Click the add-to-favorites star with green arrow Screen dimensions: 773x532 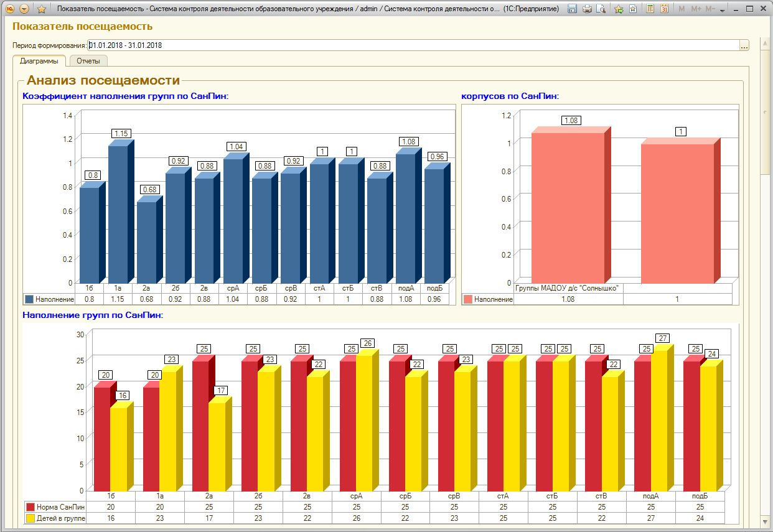tap(619, 9)
